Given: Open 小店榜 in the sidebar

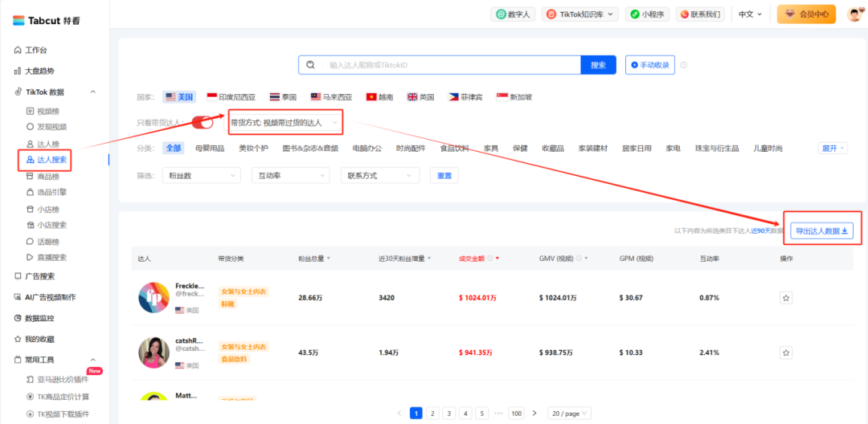Looking at the screenshot, I should coord(43,209).
